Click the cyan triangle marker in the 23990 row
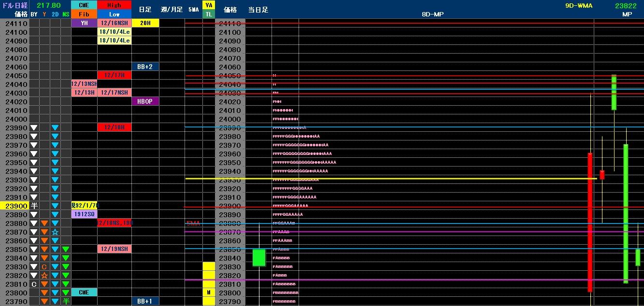The width and height of the screenshot is (644, 306). coord(55,128)
